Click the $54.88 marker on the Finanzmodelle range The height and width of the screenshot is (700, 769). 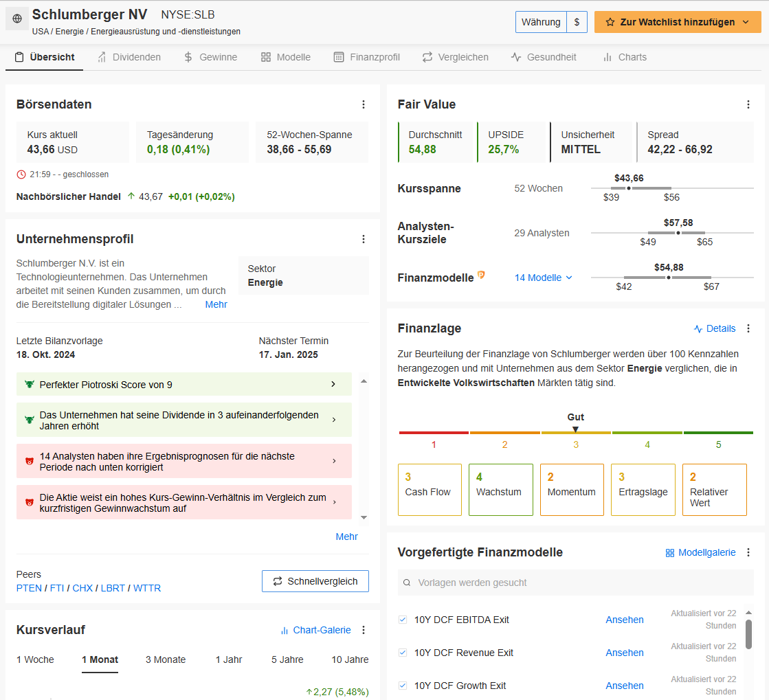(669, 278)
